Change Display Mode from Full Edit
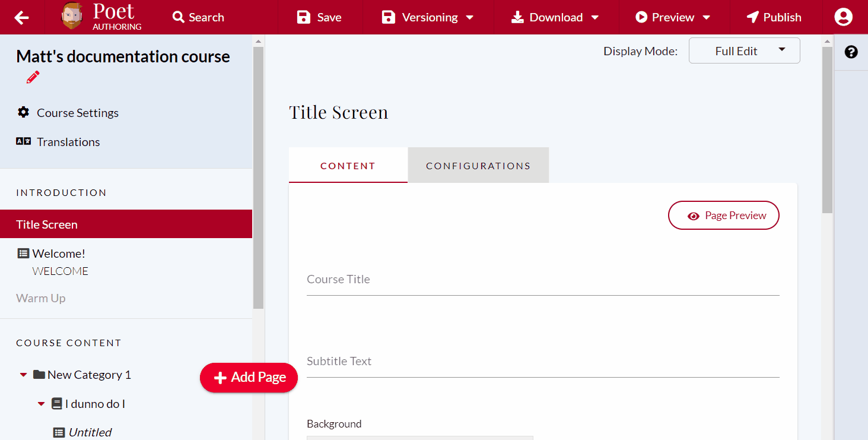 point(744,50)
